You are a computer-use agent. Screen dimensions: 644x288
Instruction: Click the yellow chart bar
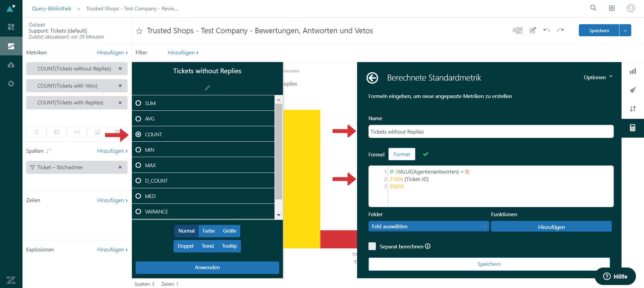coord(302,179)
